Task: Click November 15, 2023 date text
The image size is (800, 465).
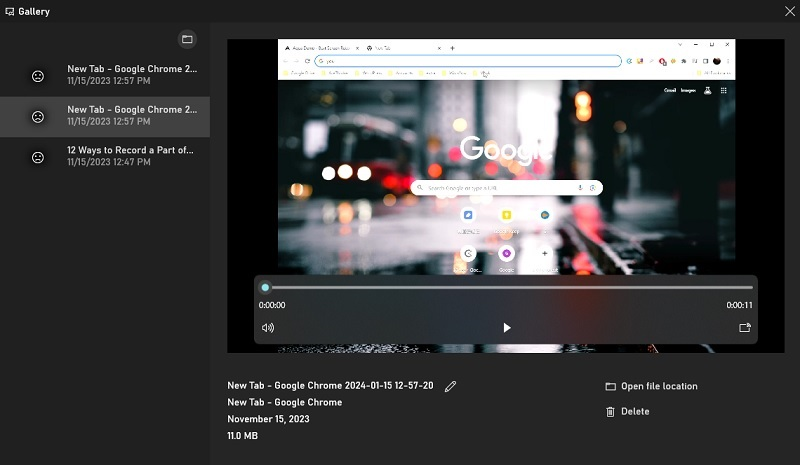Action: [268, 419]
